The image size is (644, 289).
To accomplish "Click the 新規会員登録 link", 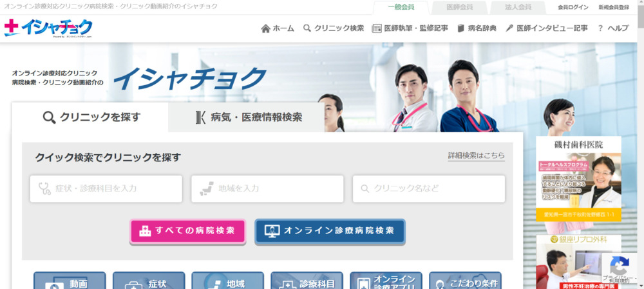I will coord(614,7).
